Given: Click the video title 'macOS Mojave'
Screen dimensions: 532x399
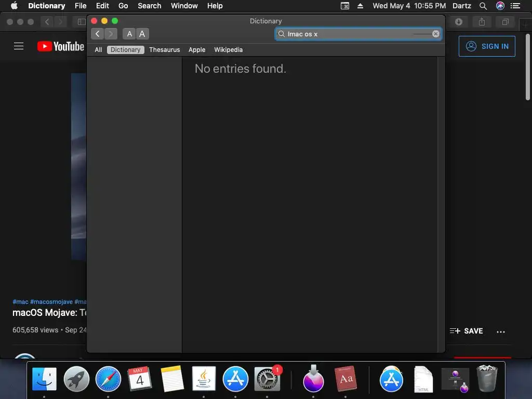Looking at the screenshot, I should coord(49,312).
